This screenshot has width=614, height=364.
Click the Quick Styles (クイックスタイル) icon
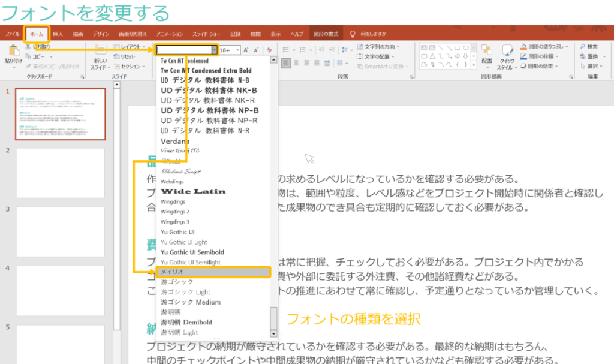click(507, 55)
